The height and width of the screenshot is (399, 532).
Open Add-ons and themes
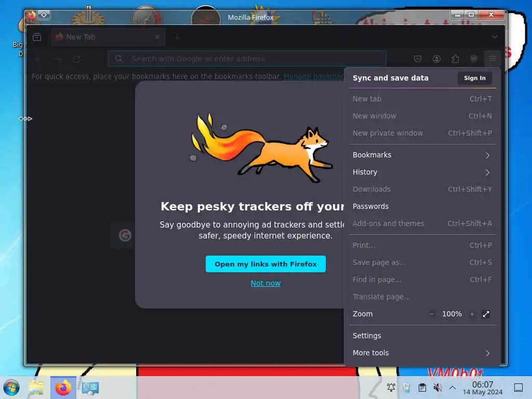coord(422,223)
